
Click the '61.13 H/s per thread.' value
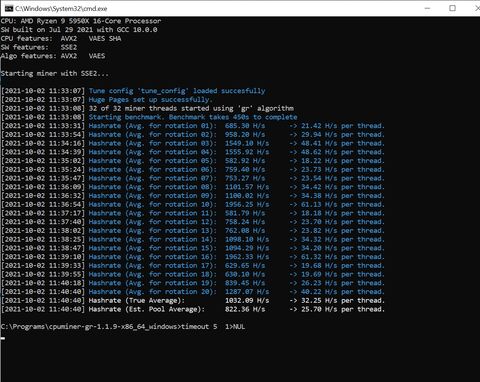tap(343, 204)
